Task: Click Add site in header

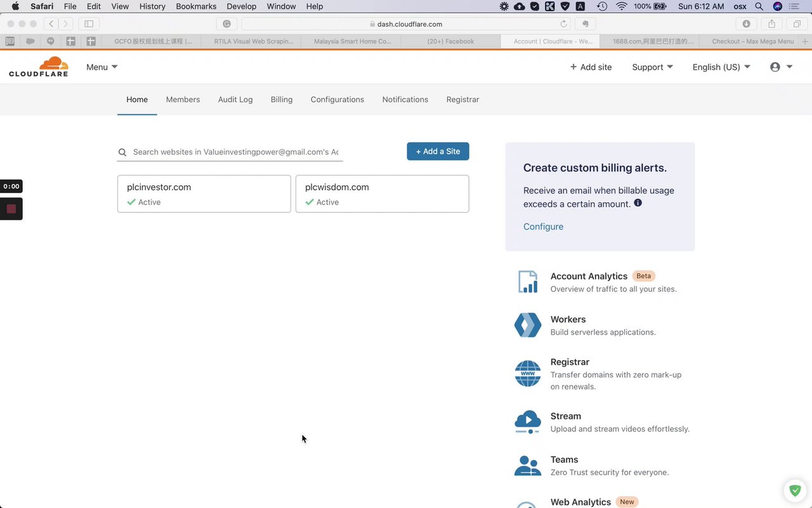Action: click(591, 67)
